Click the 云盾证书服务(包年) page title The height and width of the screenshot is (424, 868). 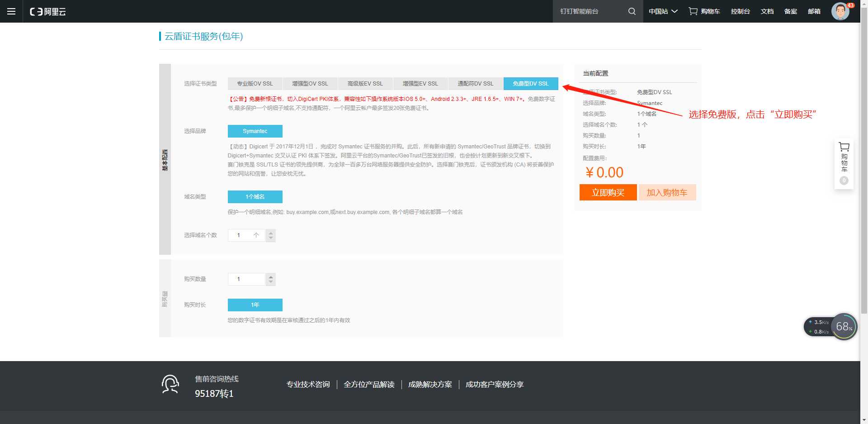(x=203, y=36)
